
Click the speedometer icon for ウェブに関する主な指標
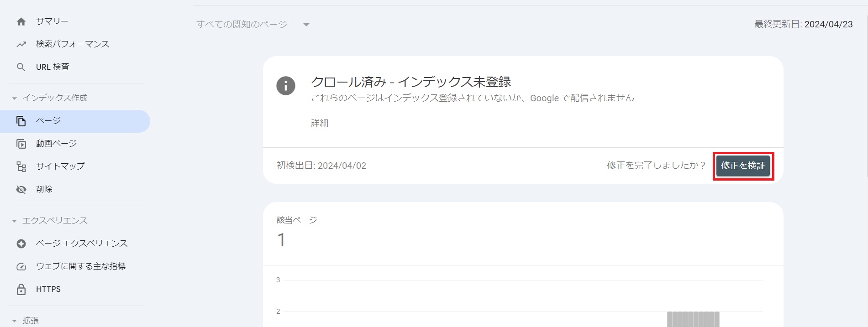click(x=21, y=266)
